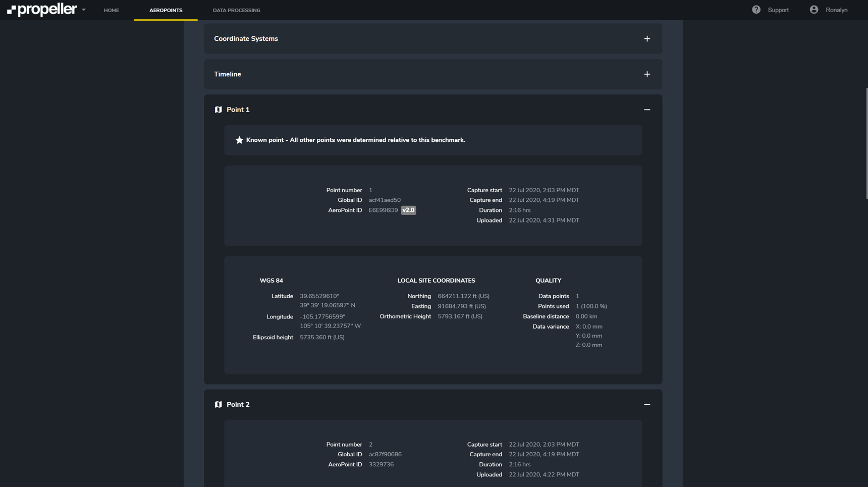Click the page vertical scrollbar
Screen dimensions: 868x487
866,143
